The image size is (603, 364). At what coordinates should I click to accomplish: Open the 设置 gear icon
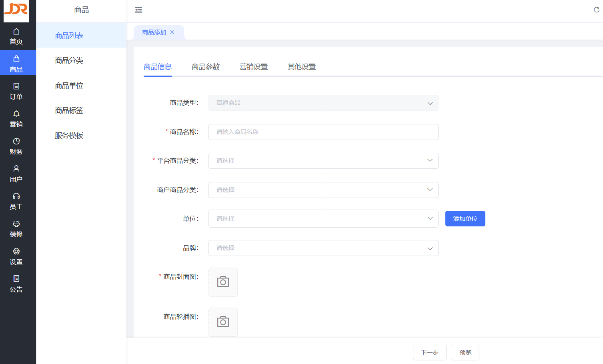[16, 251]
